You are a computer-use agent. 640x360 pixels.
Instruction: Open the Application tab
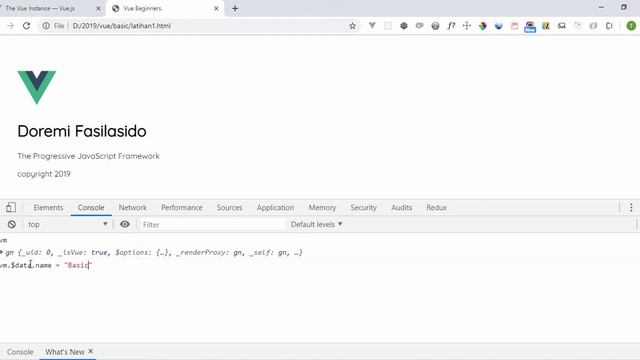(275, 207)
